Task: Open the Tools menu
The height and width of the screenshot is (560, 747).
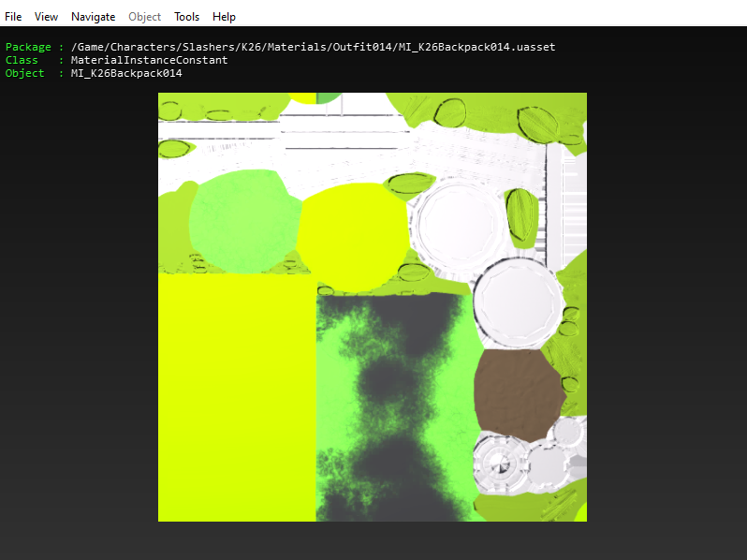Action: click(x=187, y=17)
